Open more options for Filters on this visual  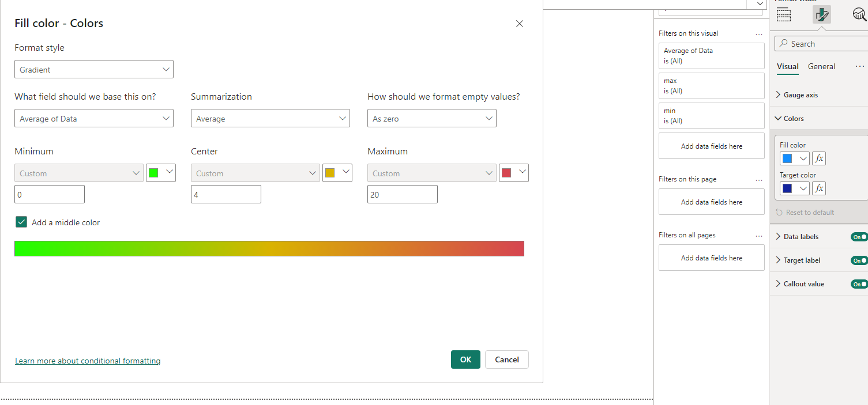[x=759, y=34]
